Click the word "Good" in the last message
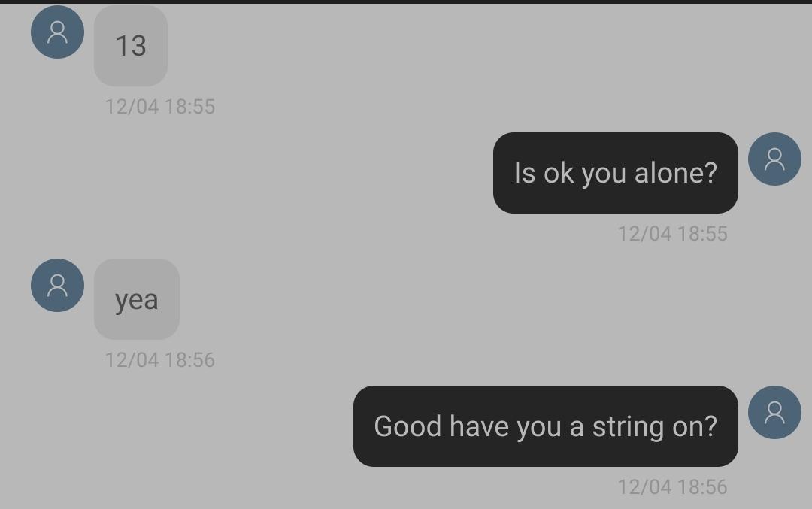The width and height of the screenshot is (812, 509). point(408,426)
